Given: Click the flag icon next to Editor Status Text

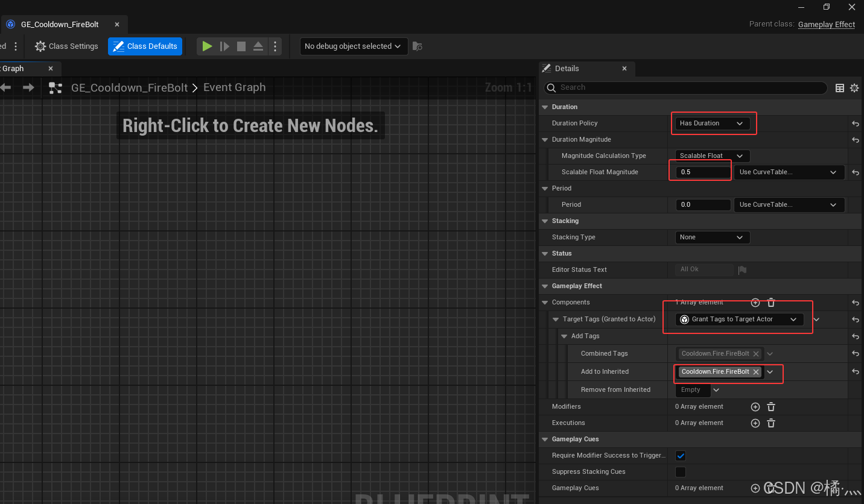Looking at the screenshot, I should [743, 270].
